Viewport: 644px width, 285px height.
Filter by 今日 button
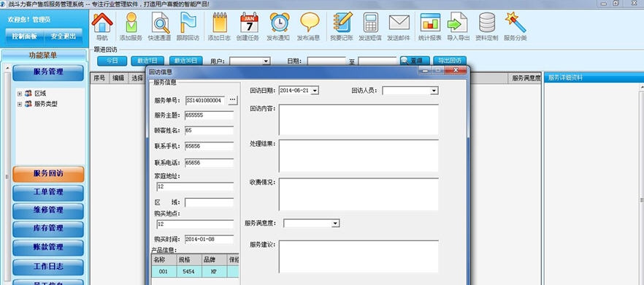[112, 61]
